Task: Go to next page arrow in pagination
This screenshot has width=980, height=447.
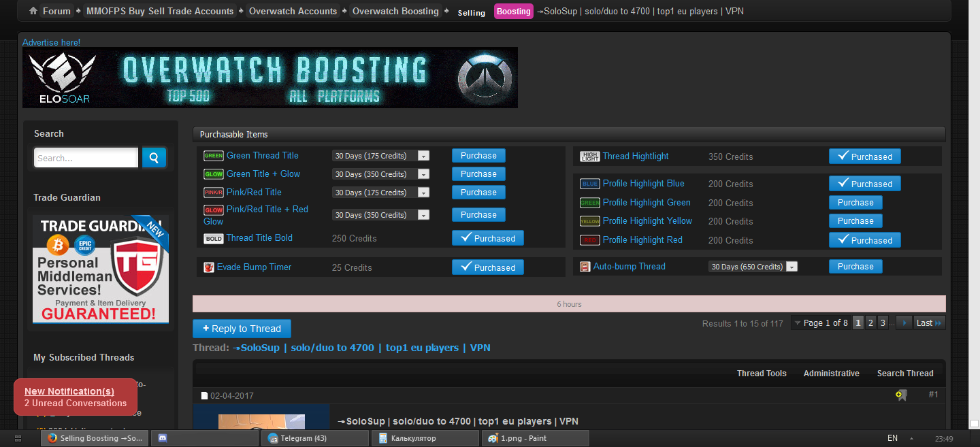Action: 904,323
